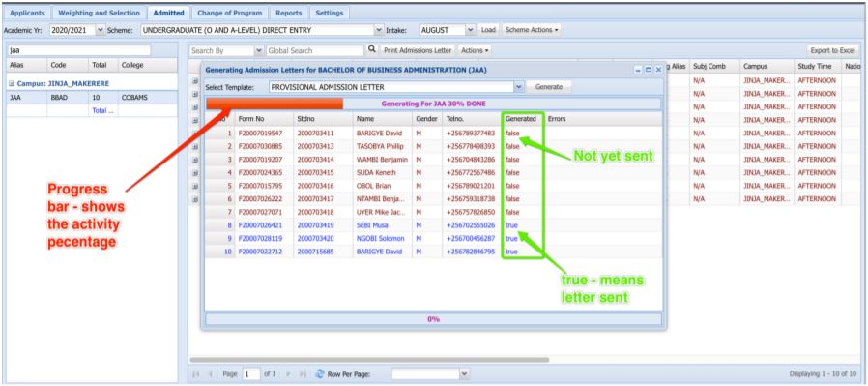Viewport: 868px width, 386px height.
Task: Minimize the Generating Admission Letters dialog
Action: coord(638,70)
